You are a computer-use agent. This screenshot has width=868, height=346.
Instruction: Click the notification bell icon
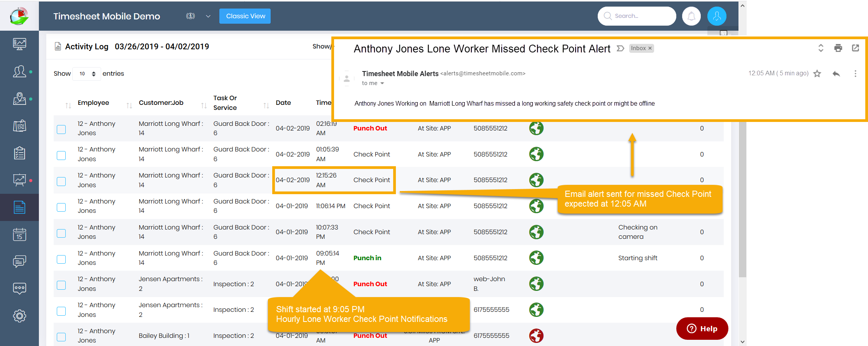click(x=691, y=16)
